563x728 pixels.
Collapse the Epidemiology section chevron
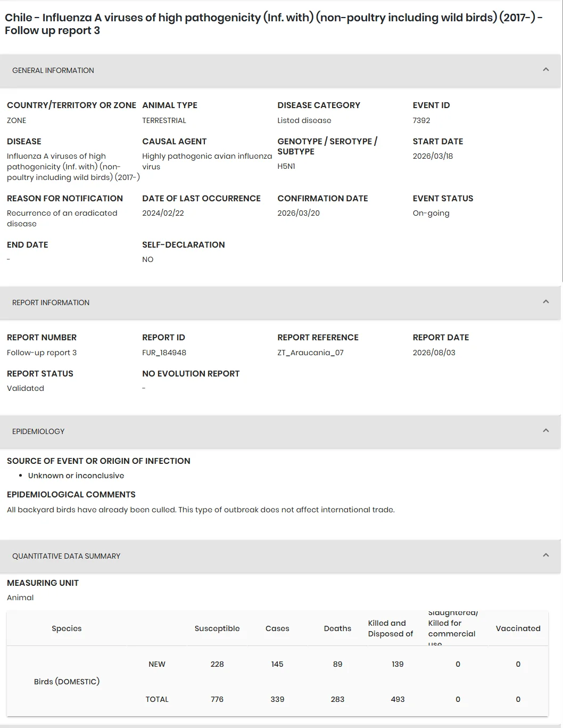pos(545,431)
